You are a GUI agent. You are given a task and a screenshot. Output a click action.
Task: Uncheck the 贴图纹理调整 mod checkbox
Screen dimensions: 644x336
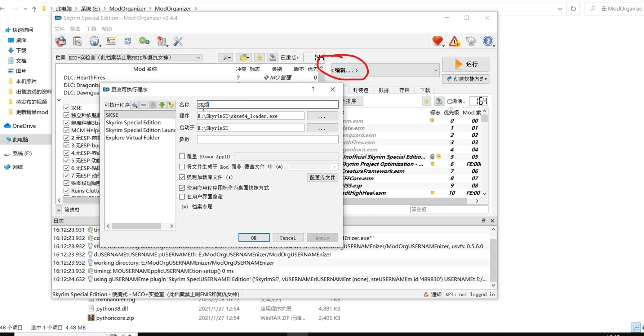[x=66, y=183]
